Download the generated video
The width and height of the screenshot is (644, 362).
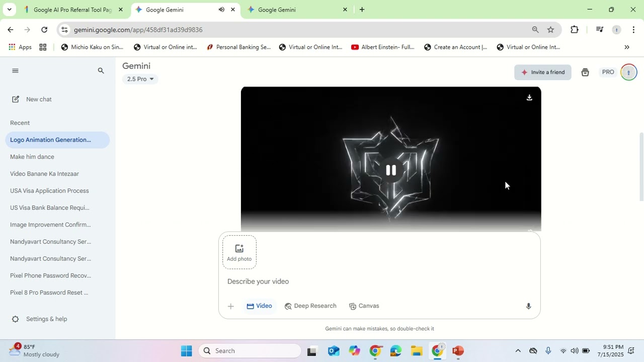click(529, 98)
